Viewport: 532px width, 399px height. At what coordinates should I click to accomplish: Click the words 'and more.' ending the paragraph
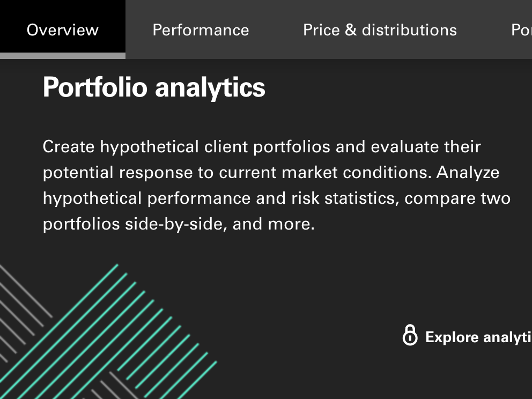[274, 224]
